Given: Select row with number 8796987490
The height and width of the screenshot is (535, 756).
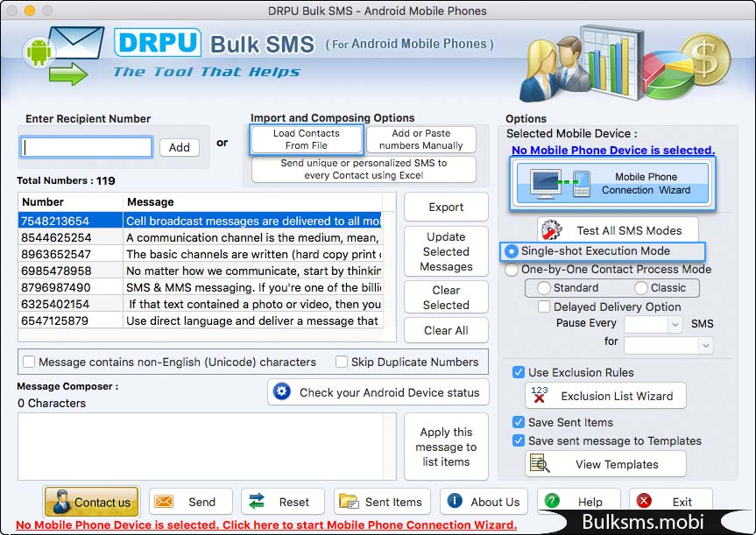Looking at the screenshot, I should tap(200, 287).
